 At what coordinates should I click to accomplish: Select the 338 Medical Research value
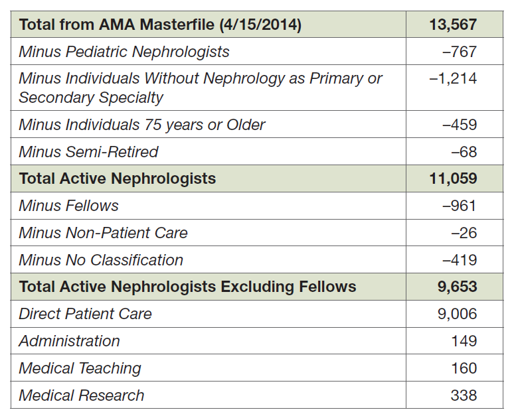(464, 395)
